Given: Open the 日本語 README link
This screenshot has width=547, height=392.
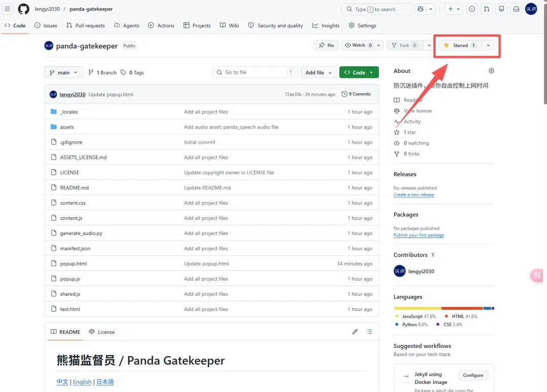Looking at the screenshot, I should click(105, 382).
